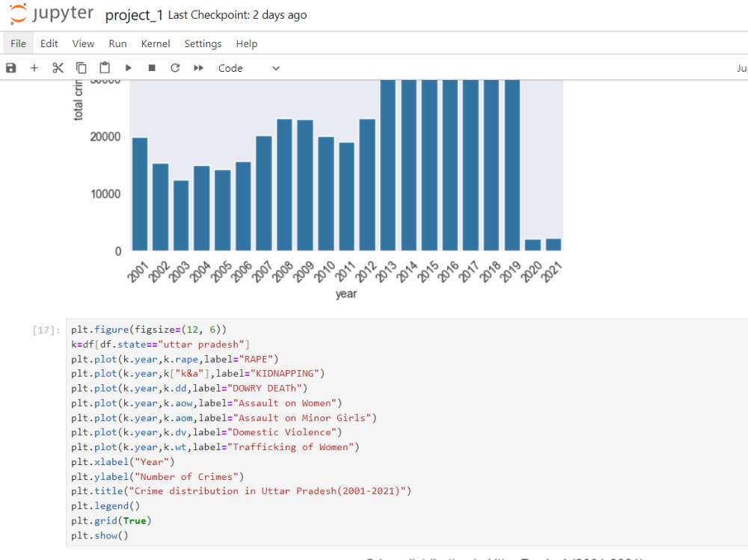Click the x-axis label "year"
Image resolution: width=748 pixels, height=560 pixels.
[x=346, y=294]
